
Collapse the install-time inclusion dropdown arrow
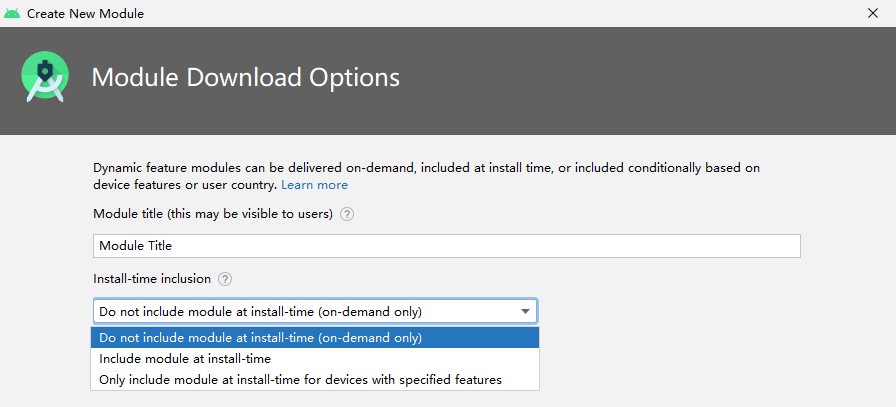(x=526, y=311)
